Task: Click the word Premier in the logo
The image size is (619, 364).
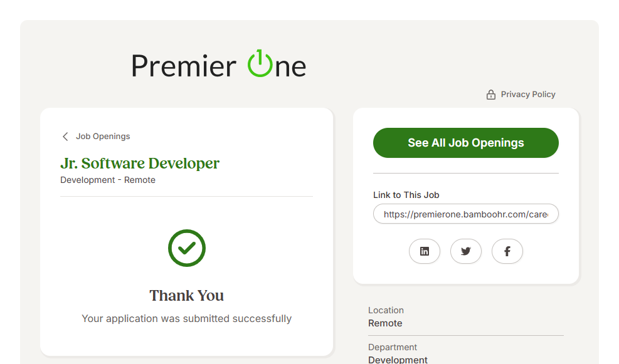Action: click(183, 66)
